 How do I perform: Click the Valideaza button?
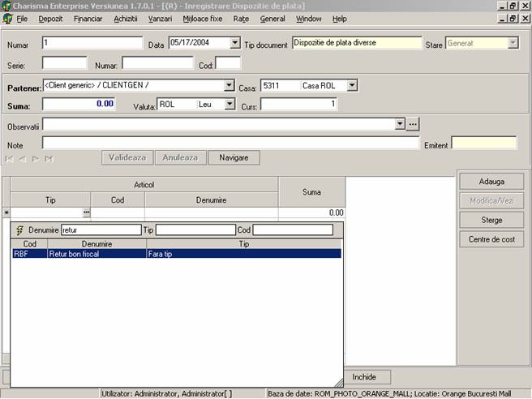click(x=127, y=158)
